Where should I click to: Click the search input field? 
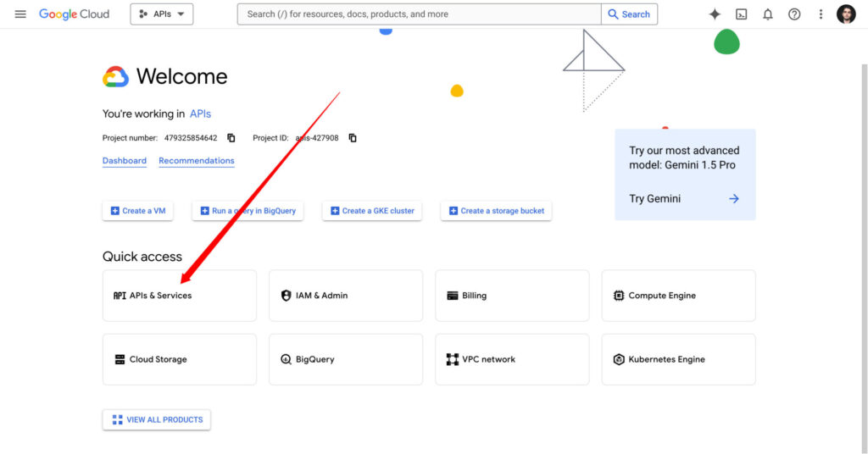[x=420, y=14]
